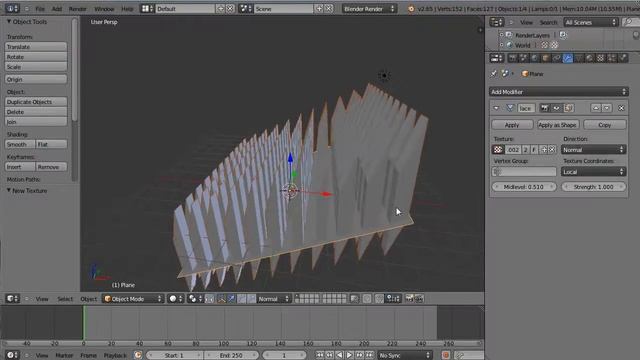This screenshot has height=360, width=640.
Task: Delete the Default screen layout
Action: 230,9
